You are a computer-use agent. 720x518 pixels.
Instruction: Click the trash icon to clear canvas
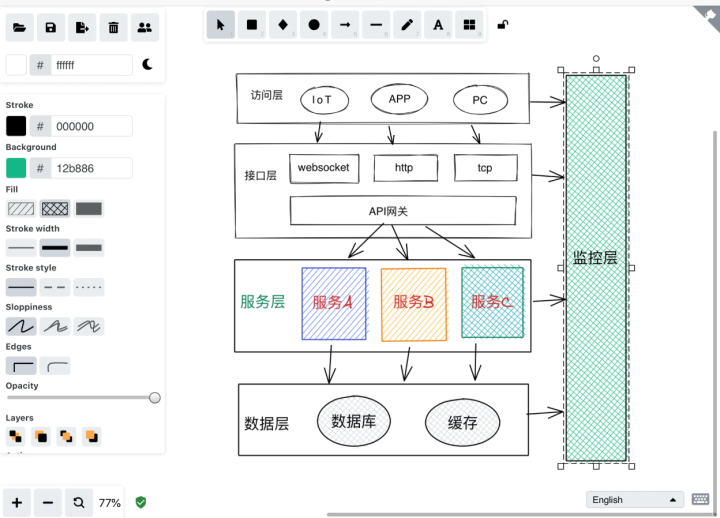(114, 28)
